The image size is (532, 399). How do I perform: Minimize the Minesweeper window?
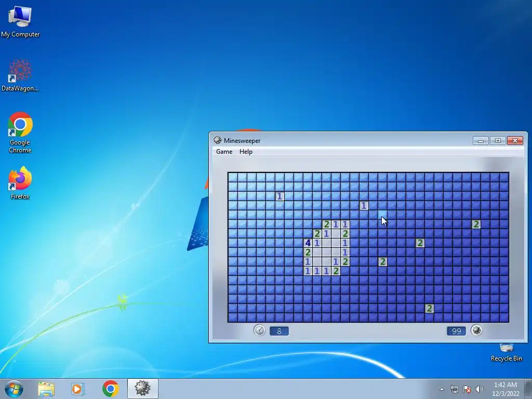click(x=481, y=140)
